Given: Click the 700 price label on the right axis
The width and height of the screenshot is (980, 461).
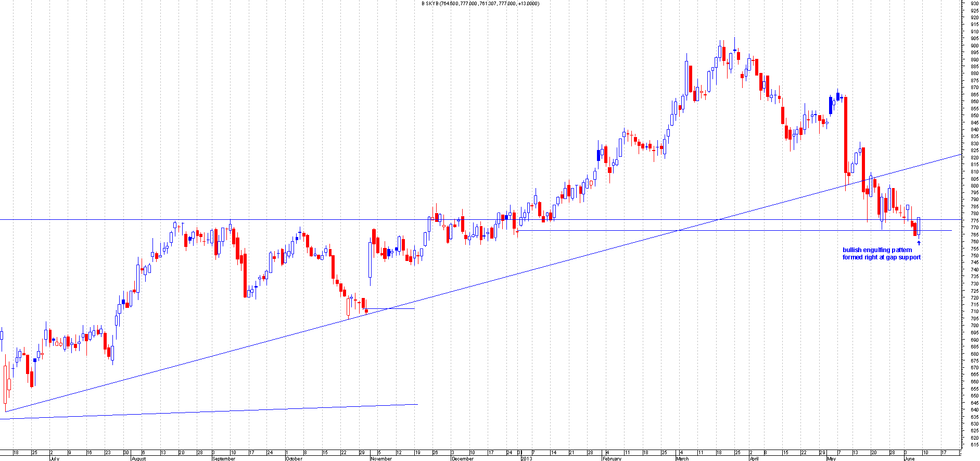Looking at the screenshot, I should (974, 326).
